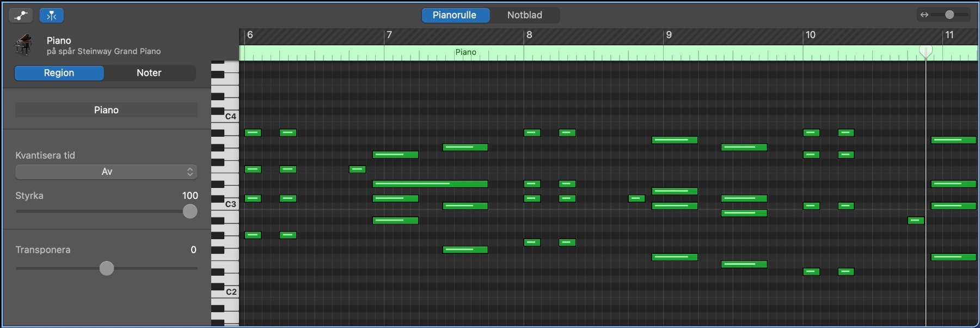
Task: Click the playhead marker in the ruler
Action: 926,51
